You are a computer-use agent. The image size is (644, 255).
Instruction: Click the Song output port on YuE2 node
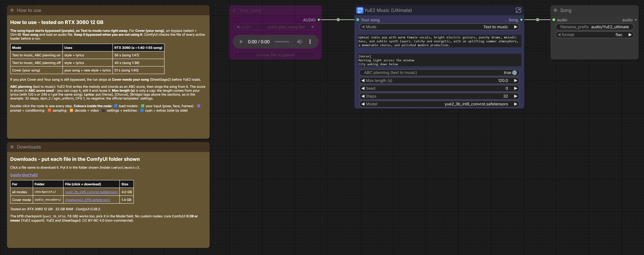pos(521,20)
